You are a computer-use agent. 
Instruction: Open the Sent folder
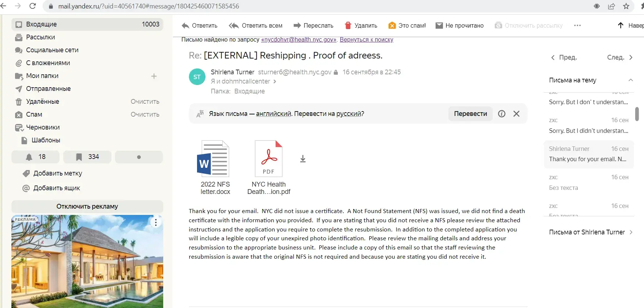pos(48,89)
